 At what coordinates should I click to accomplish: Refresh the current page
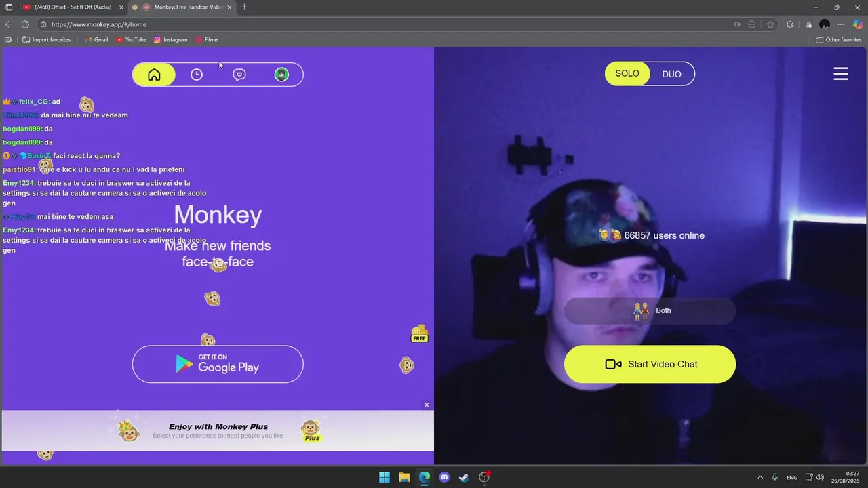pyautogui.click(x=25, y=24)
